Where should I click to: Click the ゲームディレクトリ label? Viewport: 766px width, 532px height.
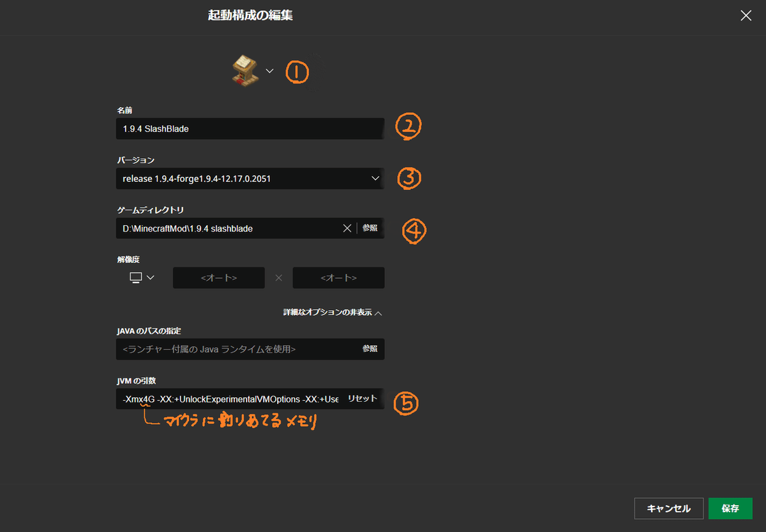click(x=150, y=210)
